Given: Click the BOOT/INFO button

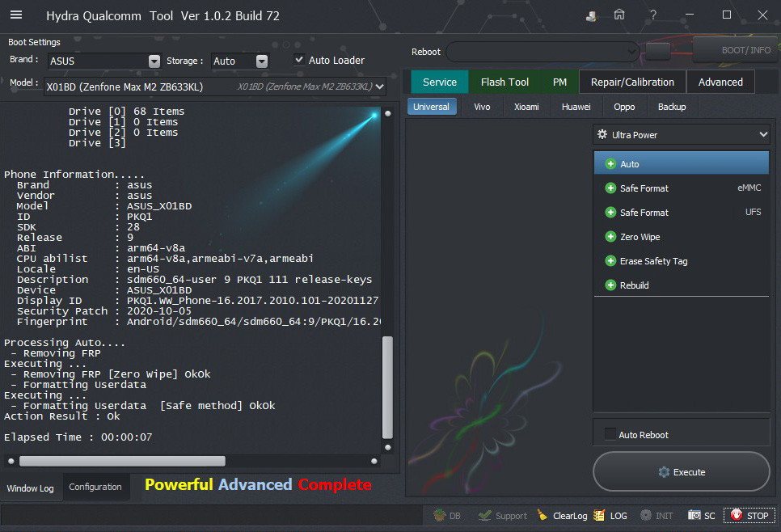Looking at the screenshot, I should tap(734, 50).
